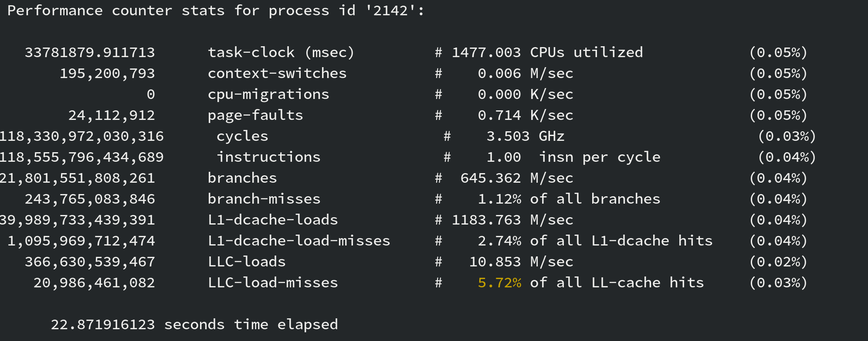Click the 22.871916123 seconds elapsed line
Viewport: 868px width, 341px height.
click(x=194, y=324)
